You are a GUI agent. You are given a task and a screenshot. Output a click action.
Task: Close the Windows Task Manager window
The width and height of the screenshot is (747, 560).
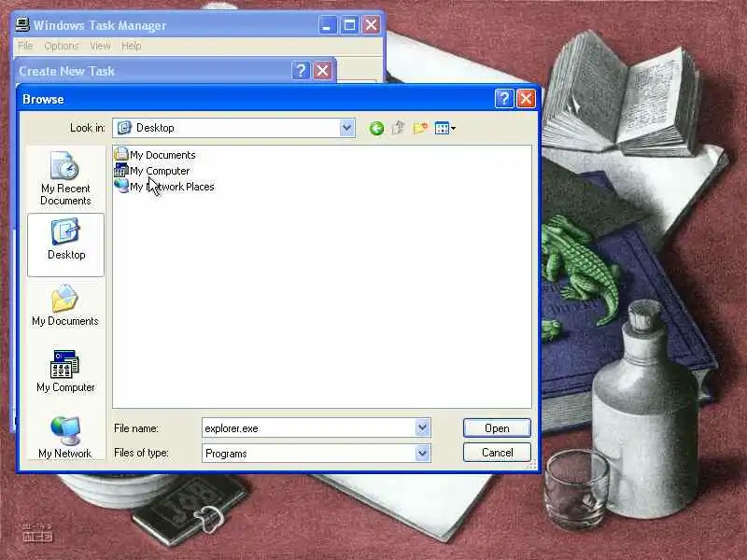[371, 25]
